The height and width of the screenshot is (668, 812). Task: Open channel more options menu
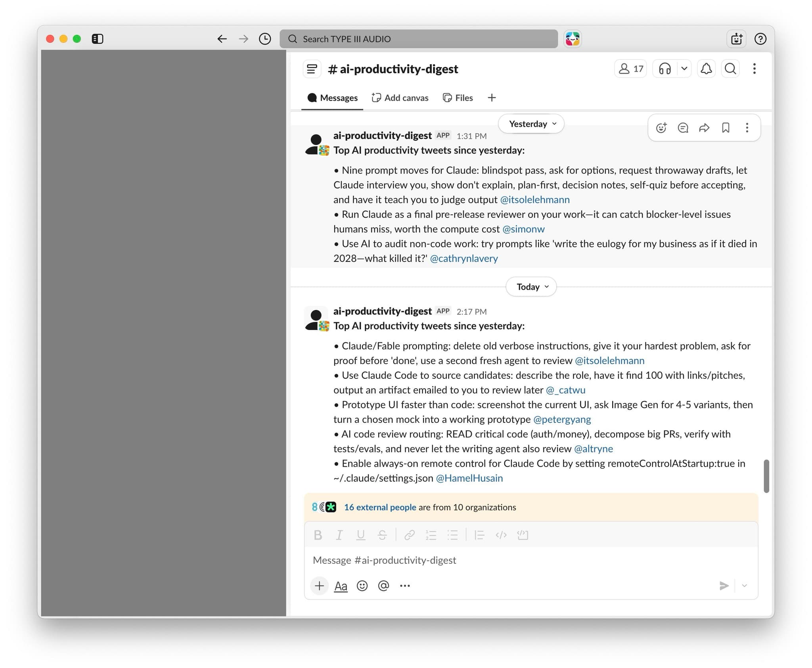(754, 69)
